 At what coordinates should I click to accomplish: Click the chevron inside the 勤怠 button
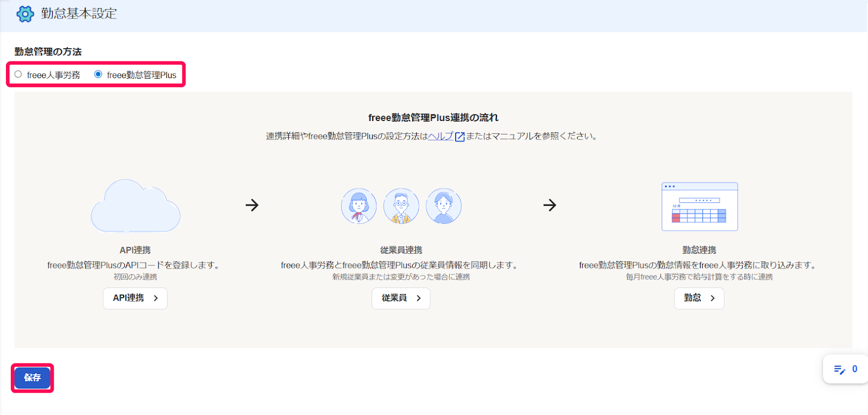[712, 298]
